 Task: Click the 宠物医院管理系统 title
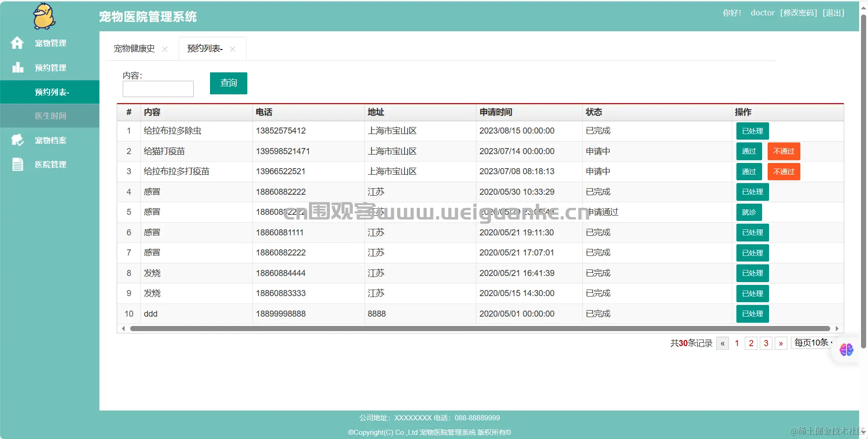(x=148, y=17)
